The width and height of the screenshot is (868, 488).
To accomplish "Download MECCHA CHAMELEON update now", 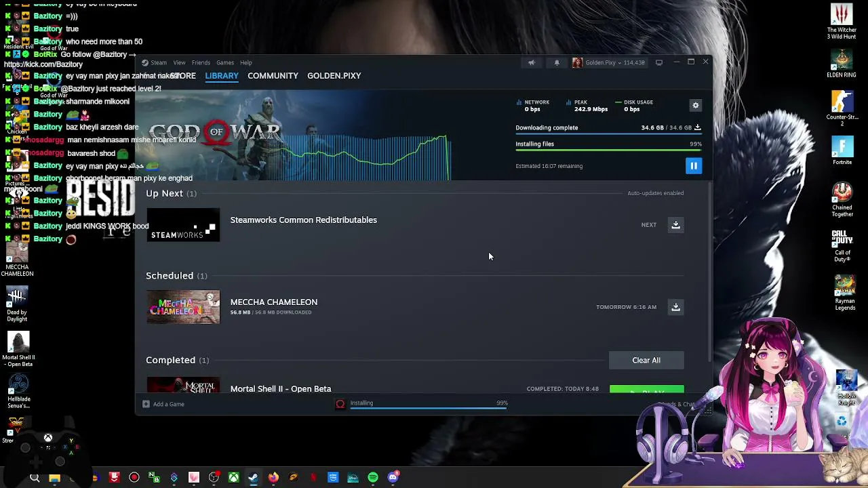I will tap(675, 307).
